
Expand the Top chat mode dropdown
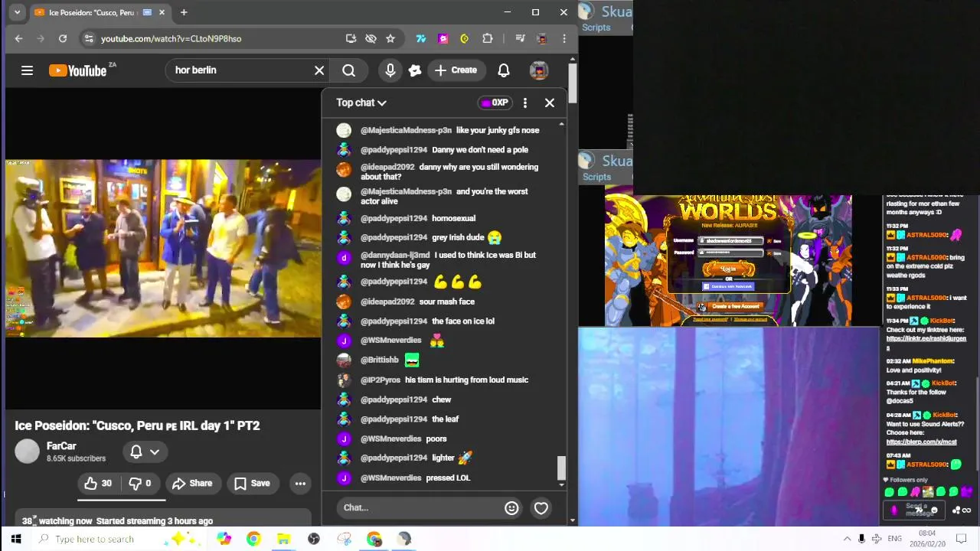coord(361,103)
